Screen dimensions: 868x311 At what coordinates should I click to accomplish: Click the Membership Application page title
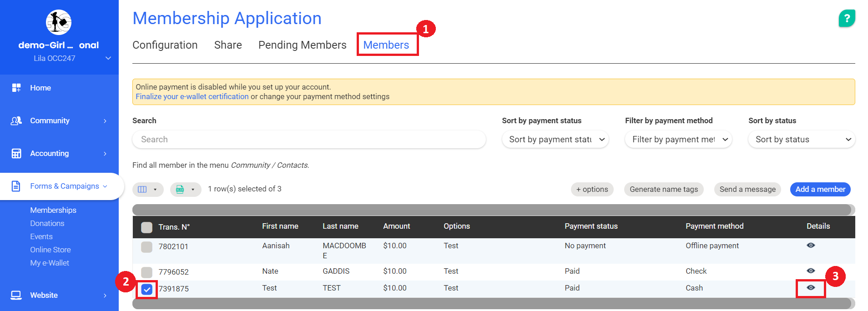(227, 18)
